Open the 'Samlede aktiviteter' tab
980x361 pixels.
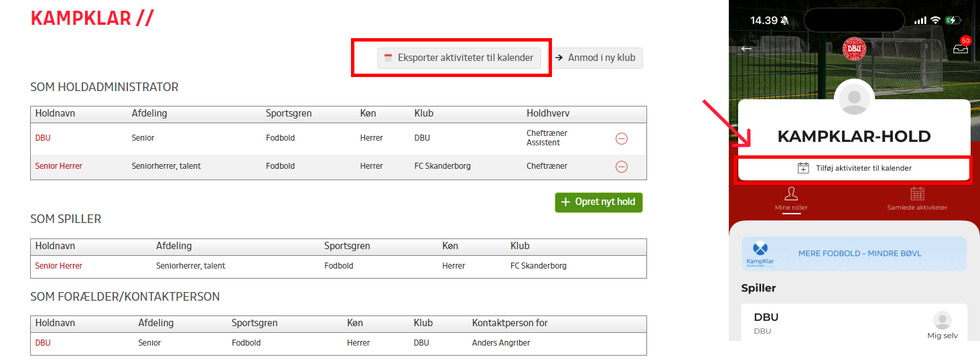pos(917,199)
